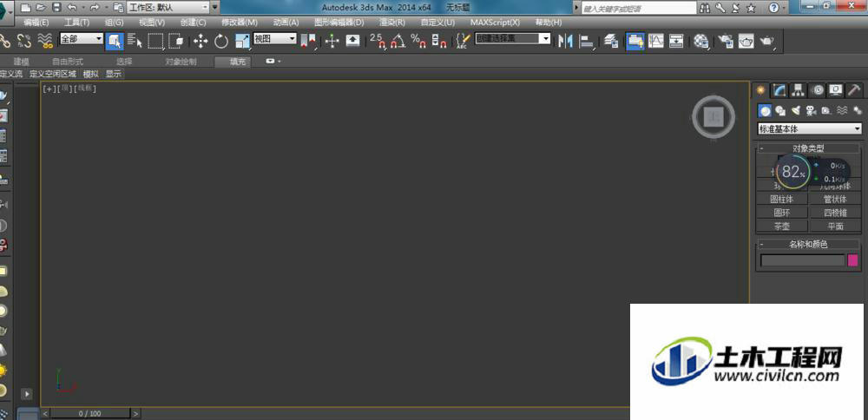Open the 工具(T) menu
The image size is (868, 420).
tap(77, 23)
